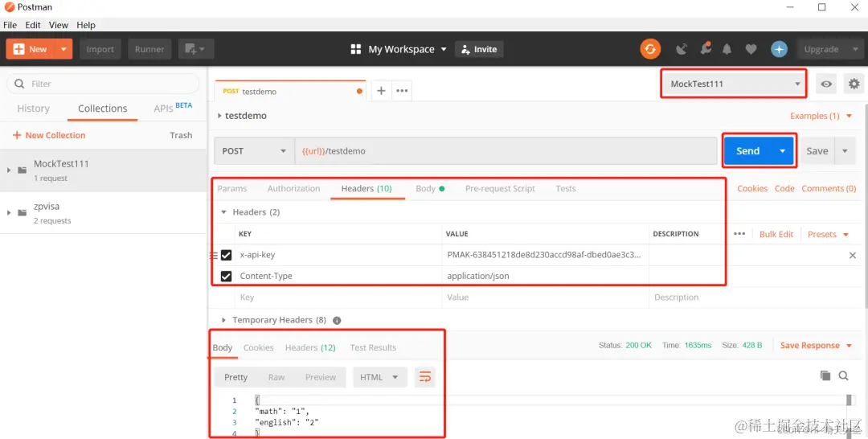868x439 pixels.
Task: Switch to the Params tab
Action: coord(232,189)
